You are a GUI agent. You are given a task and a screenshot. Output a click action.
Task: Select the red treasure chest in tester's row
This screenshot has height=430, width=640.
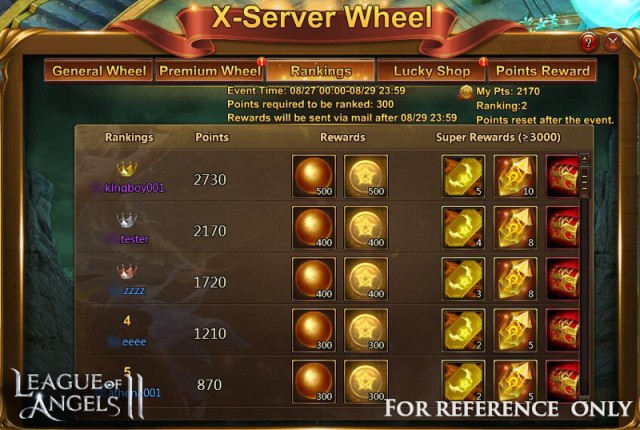pyautogui.click(x=563, y=228)
